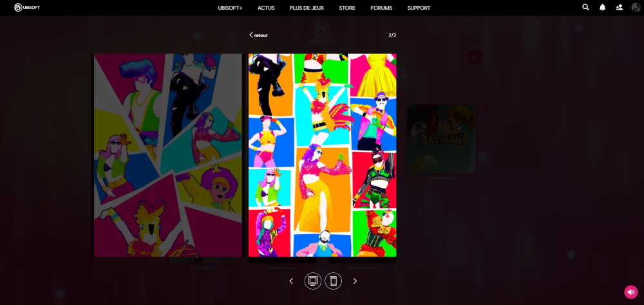Screen dimensions: 644x305
Task: Open the FORUMS page
Action: click(x=381, y=8)
